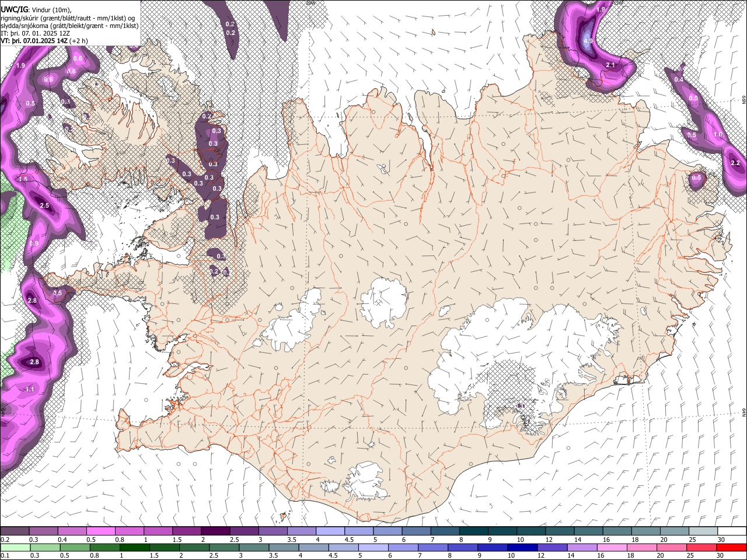
Task: Click the darkest plum swatch in the upper legend row
Action: [x=215, y=531]
